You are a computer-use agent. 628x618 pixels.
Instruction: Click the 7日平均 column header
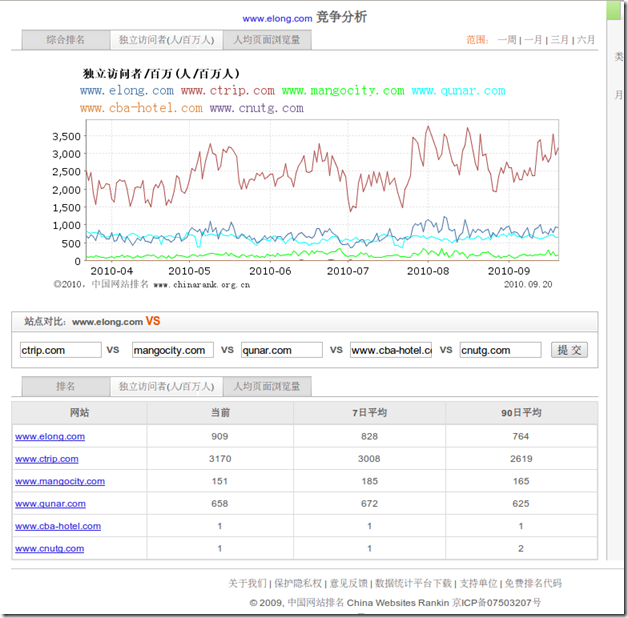[369, 413]
